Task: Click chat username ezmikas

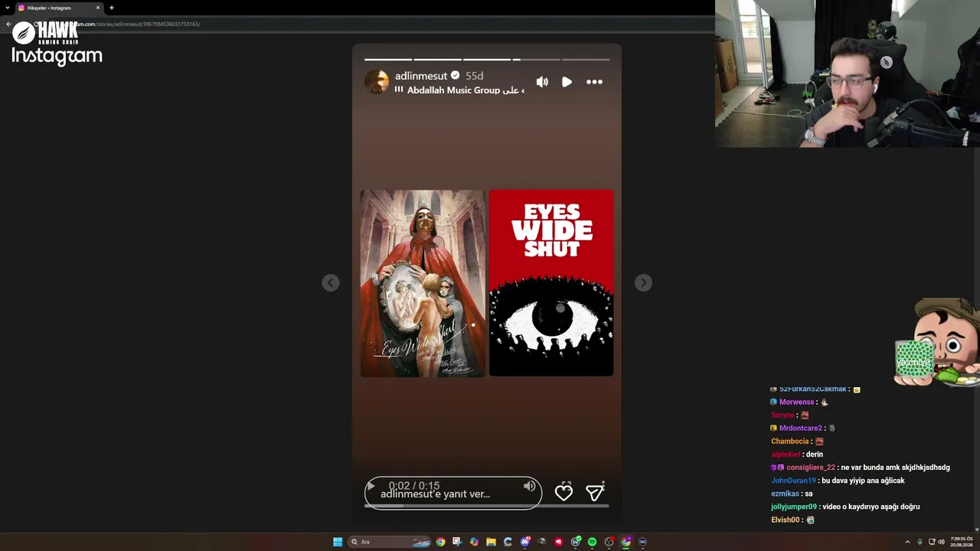Action: pos(785,494)
